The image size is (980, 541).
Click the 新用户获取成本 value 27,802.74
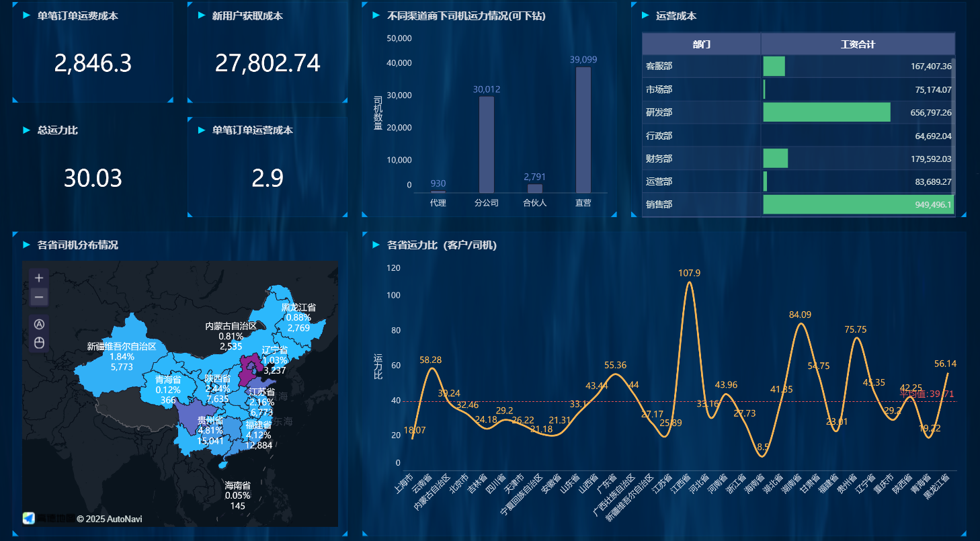[268, 63]
